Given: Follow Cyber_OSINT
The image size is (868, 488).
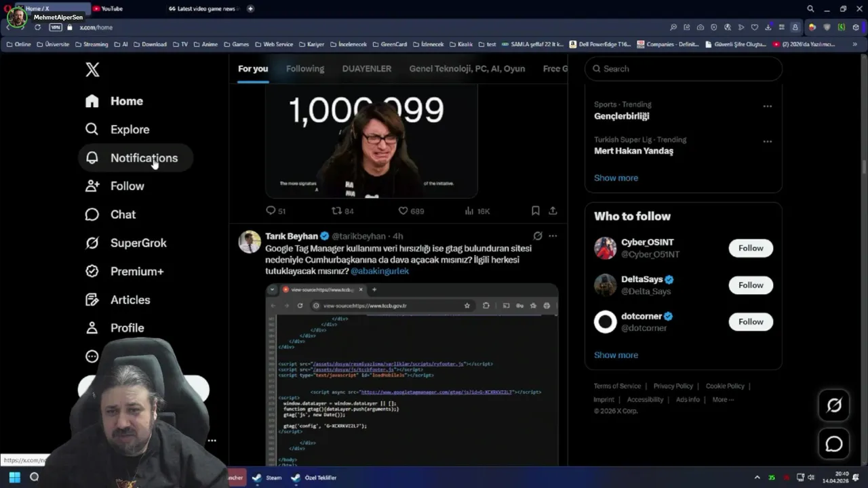Looking at the screenshot, I should (751, 248).
